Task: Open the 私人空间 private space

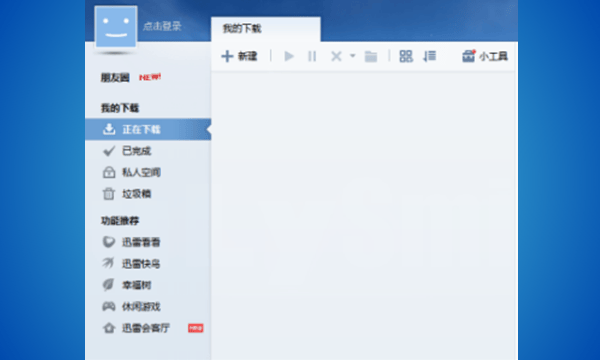Action: [148, 172]
